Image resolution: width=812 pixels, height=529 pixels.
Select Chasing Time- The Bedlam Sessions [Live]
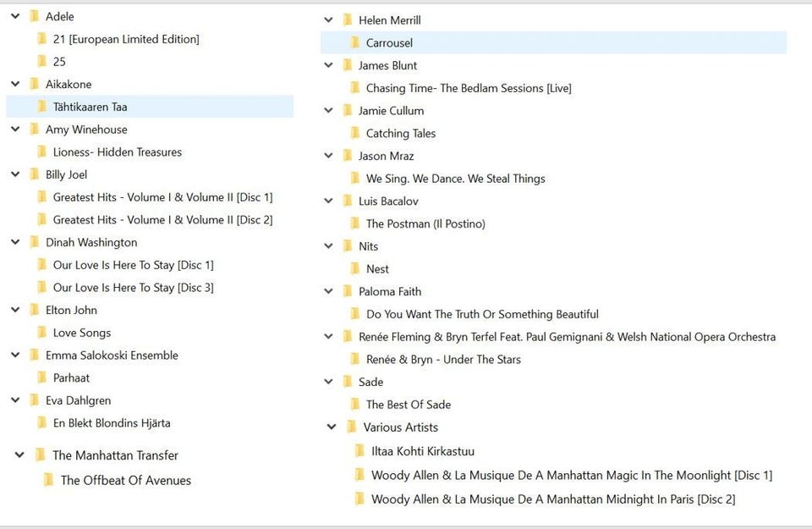pyautogui.click(x=469, y=88)
